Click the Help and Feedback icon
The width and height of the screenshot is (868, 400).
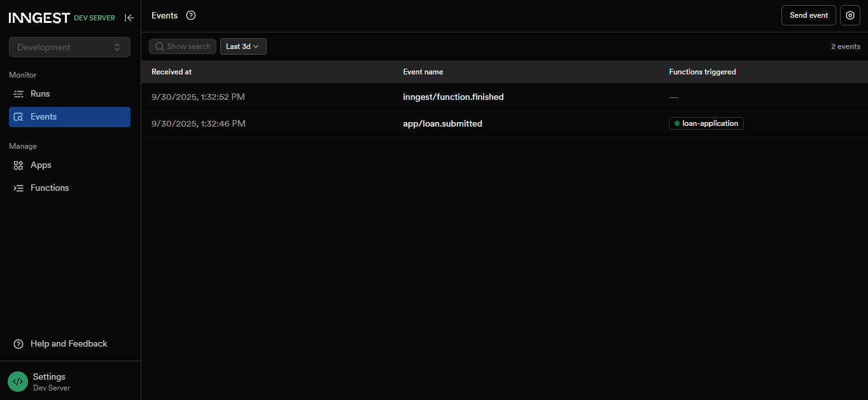(x=17, y=343)
